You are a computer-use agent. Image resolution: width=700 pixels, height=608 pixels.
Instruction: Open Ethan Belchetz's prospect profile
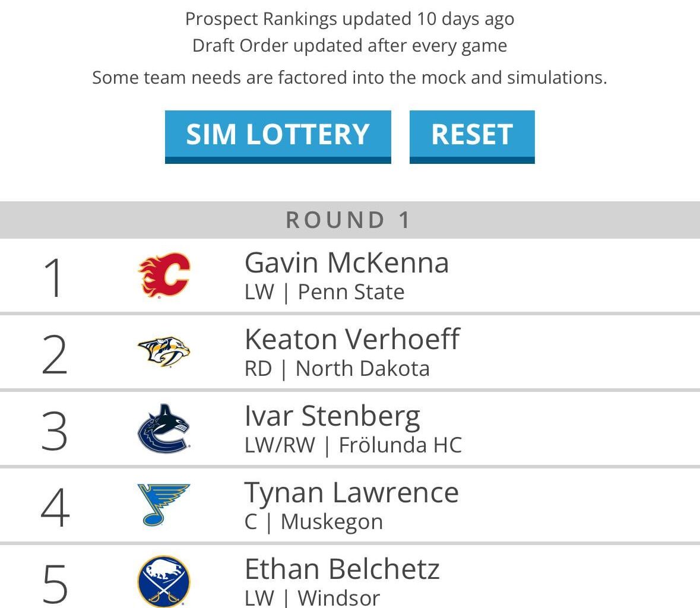click(343, 569)
